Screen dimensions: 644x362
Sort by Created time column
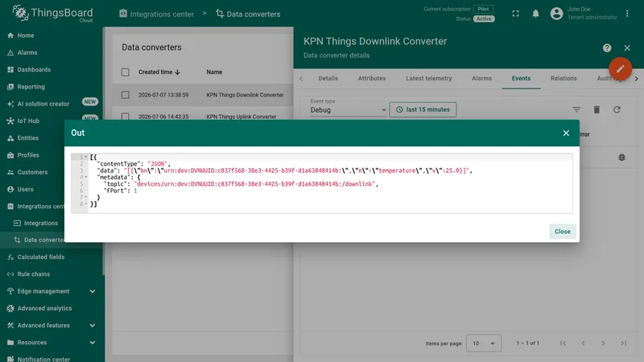159,72
